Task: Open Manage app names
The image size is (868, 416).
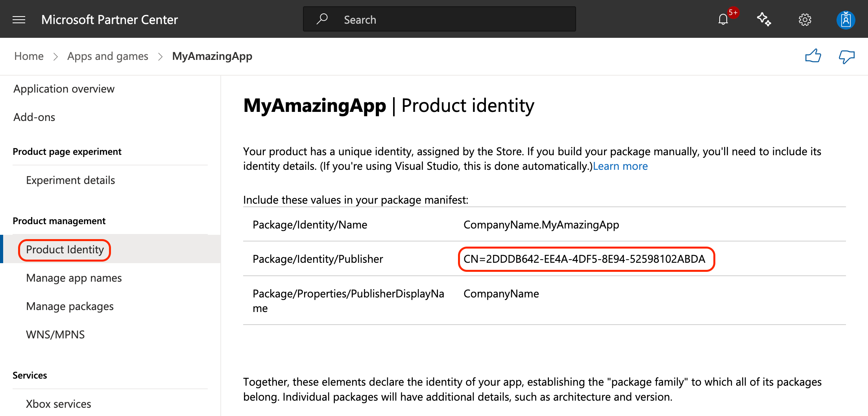Action: [74, 278]
